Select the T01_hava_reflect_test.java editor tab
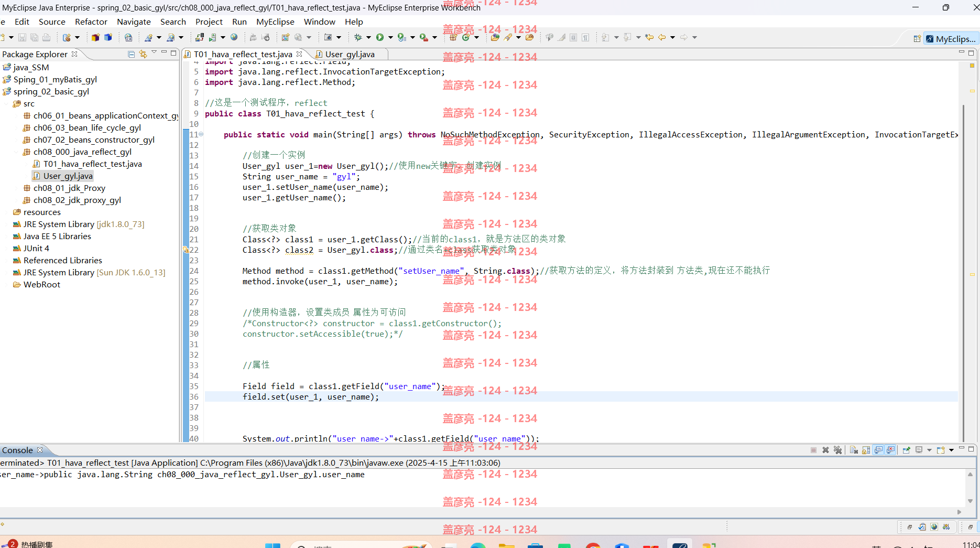The height and width of the screenshot is (548, 980). coord(243,54)
